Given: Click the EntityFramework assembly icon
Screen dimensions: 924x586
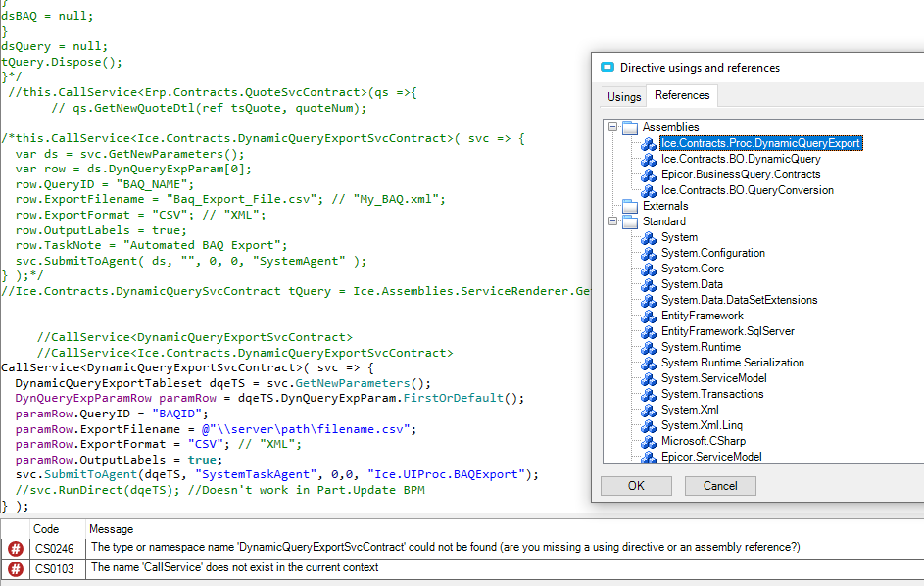Looking at the screenshot, I should [x=649, y=316].
